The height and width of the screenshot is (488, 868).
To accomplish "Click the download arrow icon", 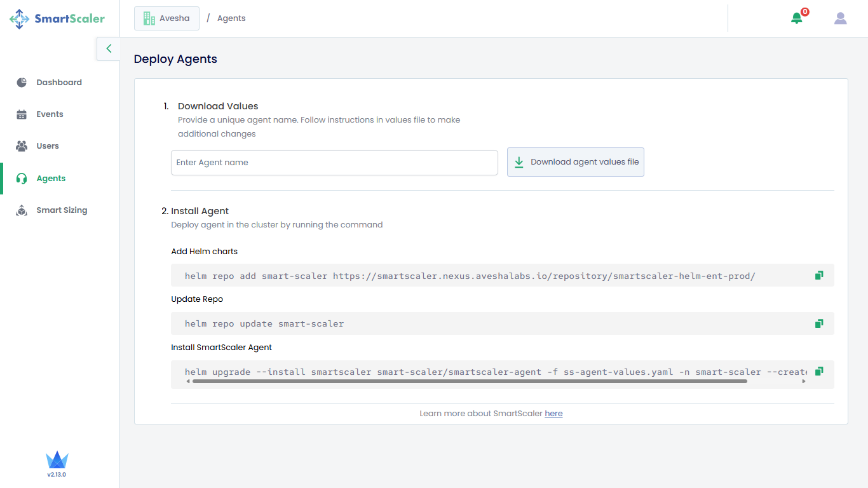I will [x=519, y=162].
